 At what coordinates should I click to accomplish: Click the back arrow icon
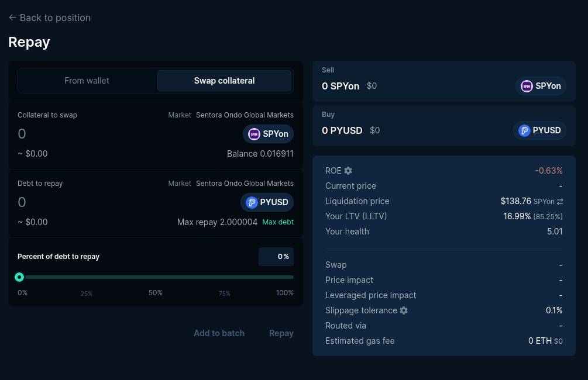coord(12,18)
